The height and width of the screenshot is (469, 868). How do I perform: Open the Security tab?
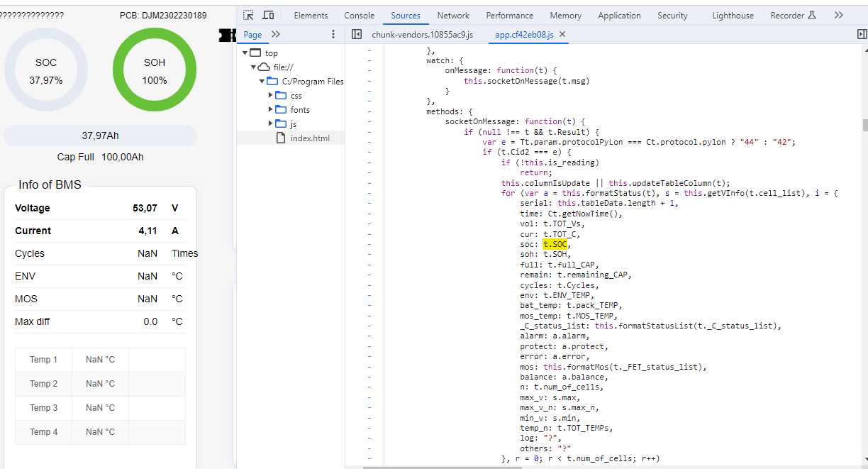tap(672, 15)
